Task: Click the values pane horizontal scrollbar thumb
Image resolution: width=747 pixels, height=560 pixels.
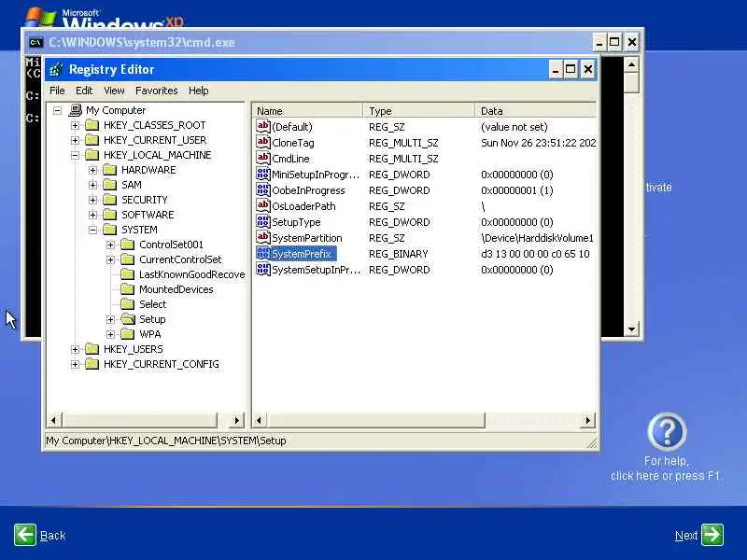Action: (375, 420)
